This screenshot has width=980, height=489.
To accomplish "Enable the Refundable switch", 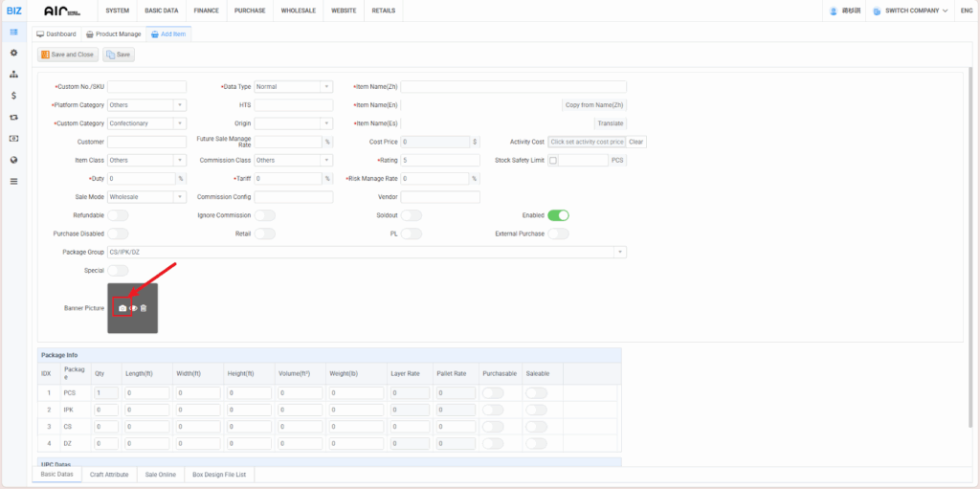I will pyautogui.click(x=118, y=215).
